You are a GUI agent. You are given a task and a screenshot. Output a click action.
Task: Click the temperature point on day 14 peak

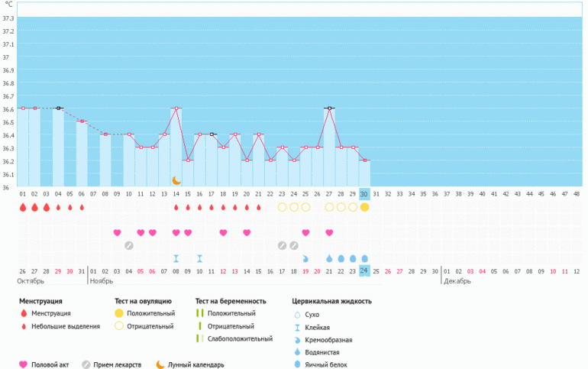[176, 108]
